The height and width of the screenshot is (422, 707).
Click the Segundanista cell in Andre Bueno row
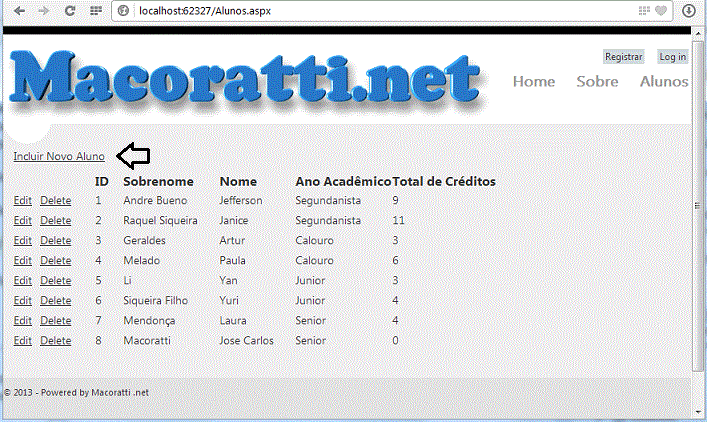(x=328, y=201)
